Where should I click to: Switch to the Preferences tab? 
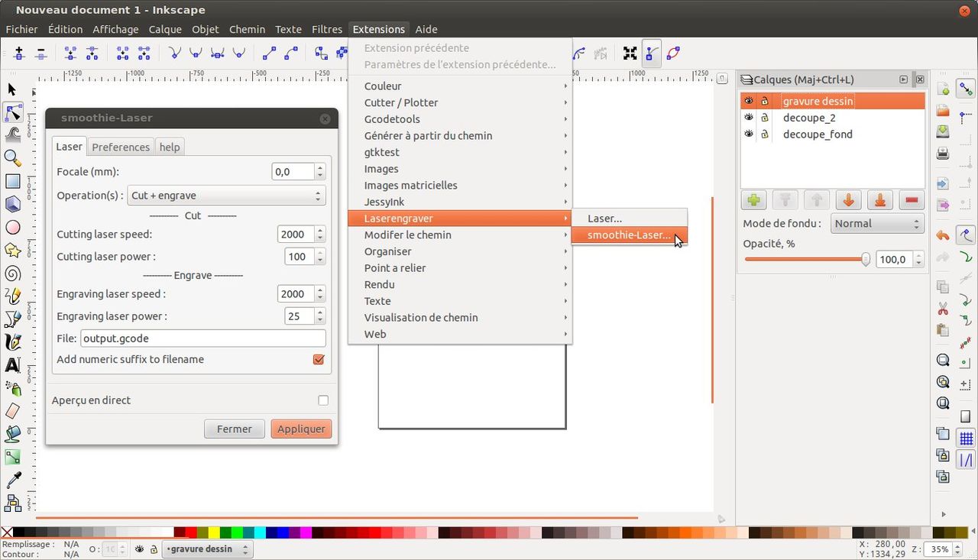click(x=121, y=147)
